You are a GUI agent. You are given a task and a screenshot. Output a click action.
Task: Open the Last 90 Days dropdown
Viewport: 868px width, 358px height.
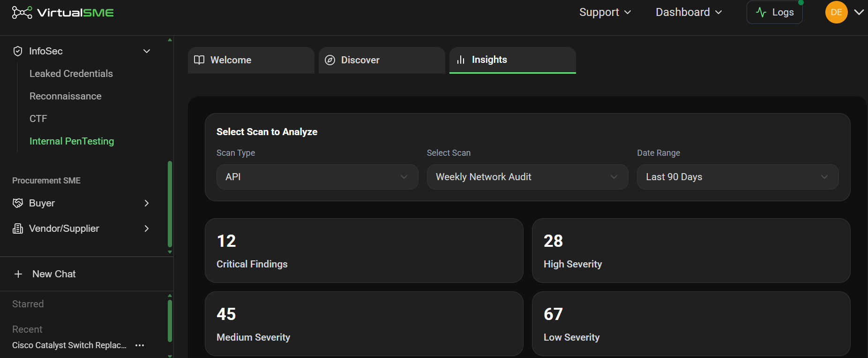pyautogui.click(x=738, y=177)
